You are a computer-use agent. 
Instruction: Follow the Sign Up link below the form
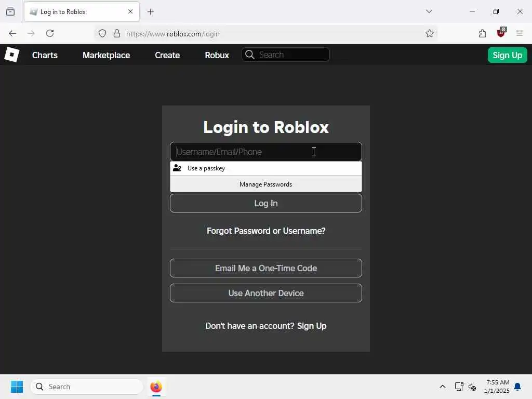(312, 326)
